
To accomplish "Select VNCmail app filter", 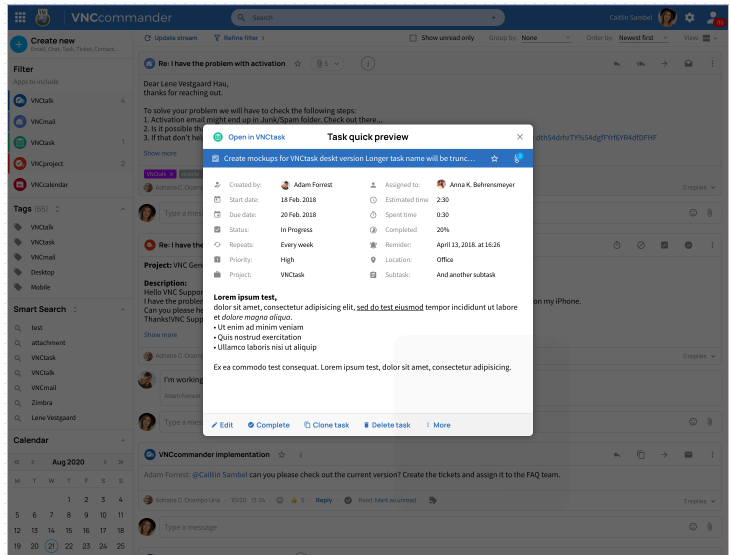I will pyautogui.click(x=70, y=121).
